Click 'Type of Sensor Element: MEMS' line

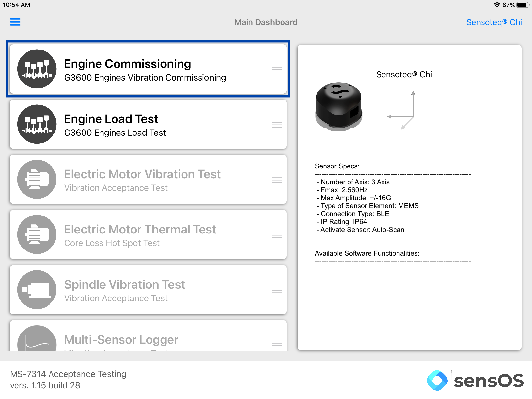pos(368,206)
